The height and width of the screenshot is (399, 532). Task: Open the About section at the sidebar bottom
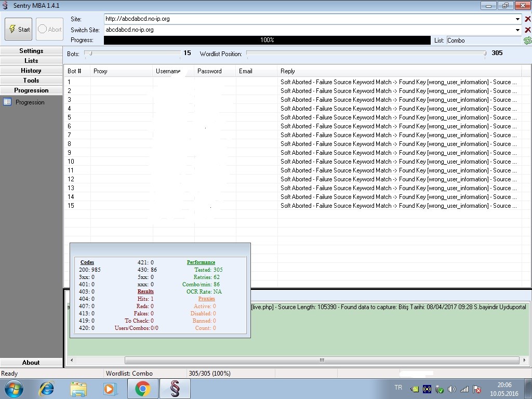31,363
